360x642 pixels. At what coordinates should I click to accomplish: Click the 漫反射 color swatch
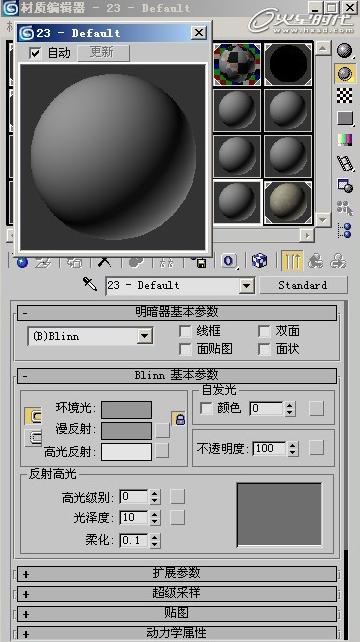[x=126, y=430]
